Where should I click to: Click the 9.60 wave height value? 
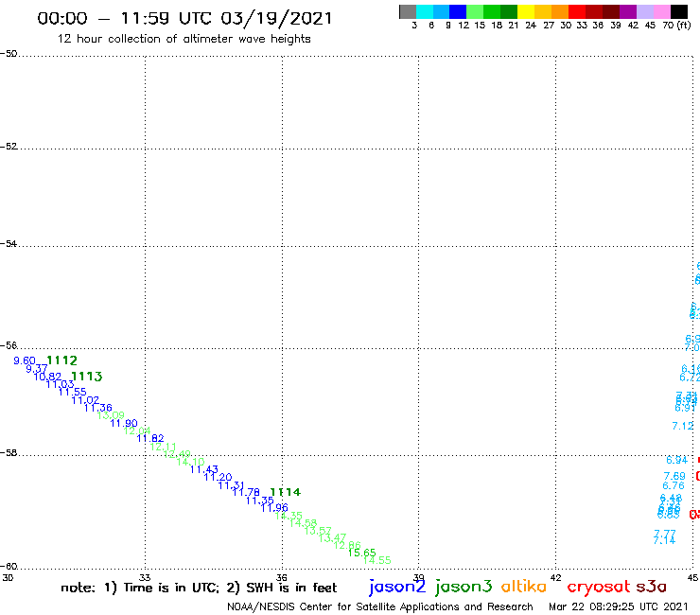25,360
